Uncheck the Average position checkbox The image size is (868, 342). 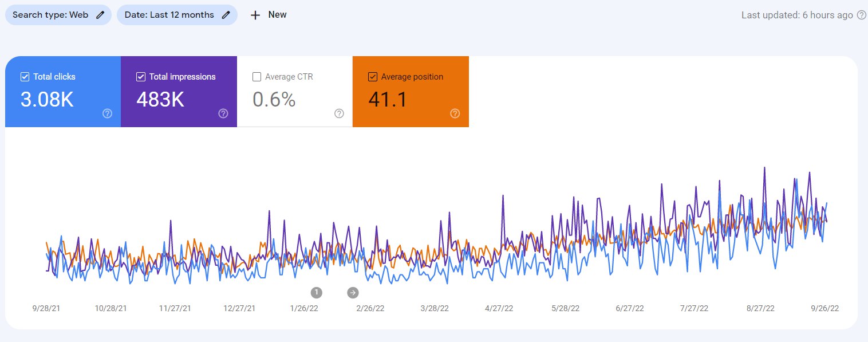click(373, 77)
